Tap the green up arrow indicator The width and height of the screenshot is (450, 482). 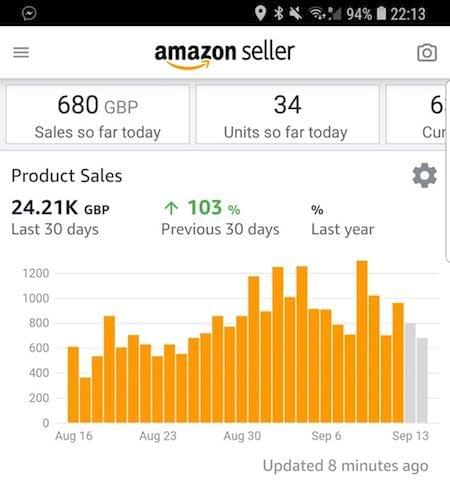(x=171, y=208)
